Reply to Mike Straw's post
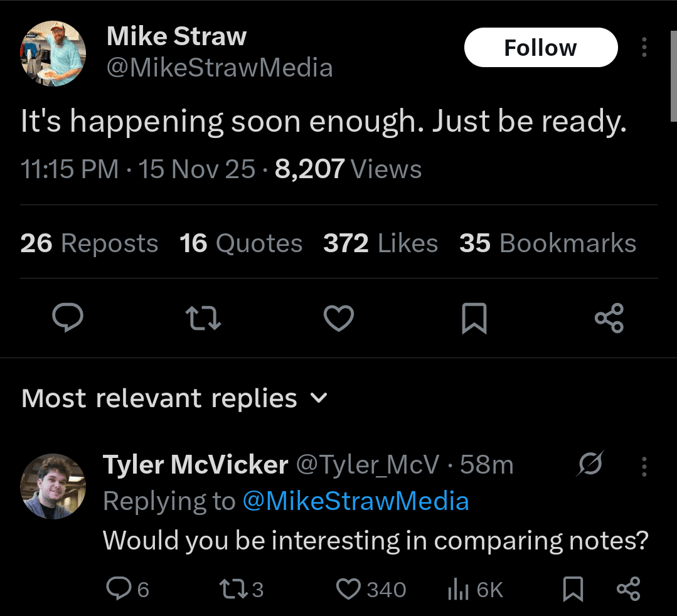This screenshot has width=677, height=616. [67, 318]
